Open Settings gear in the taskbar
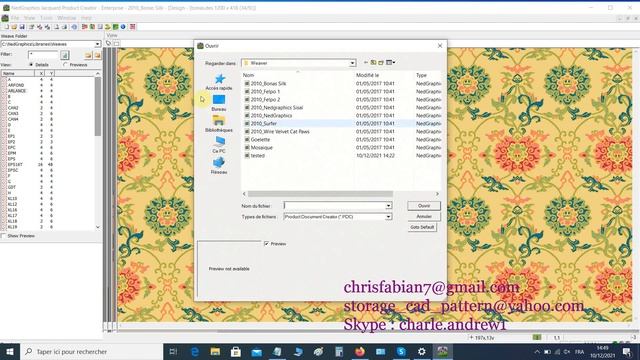The height and width of the screenshot is (360, 640). click(422, 351)
